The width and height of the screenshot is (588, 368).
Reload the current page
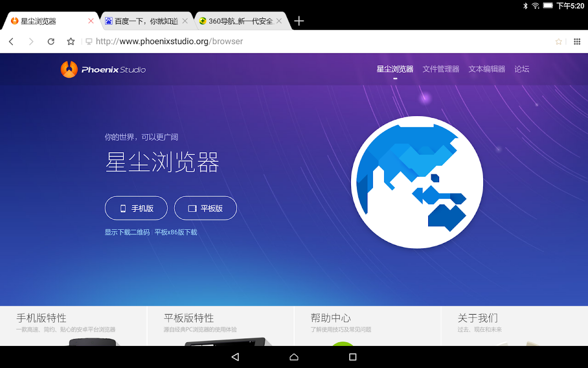tap(51, 41)
